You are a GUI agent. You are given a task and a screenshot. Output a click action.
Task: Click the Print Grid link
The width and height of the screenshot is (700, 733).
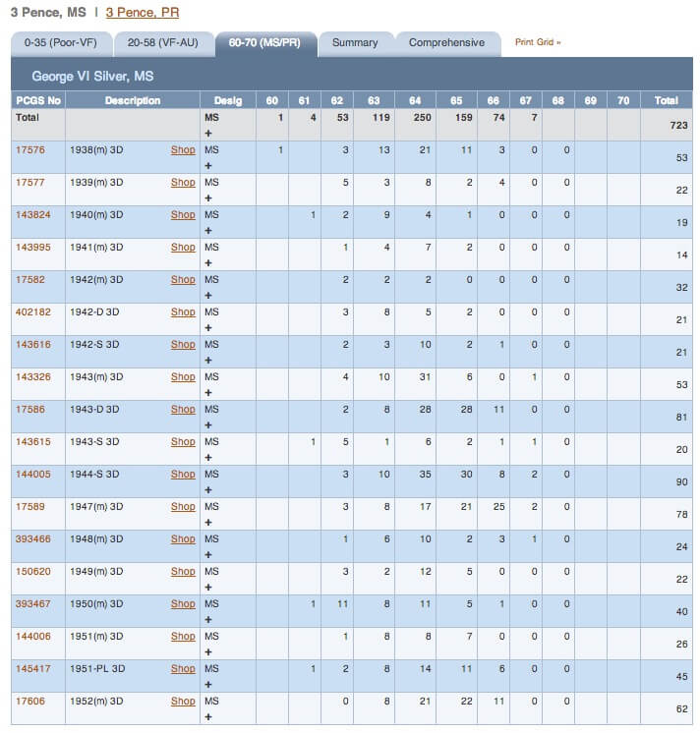click(538, 42)
